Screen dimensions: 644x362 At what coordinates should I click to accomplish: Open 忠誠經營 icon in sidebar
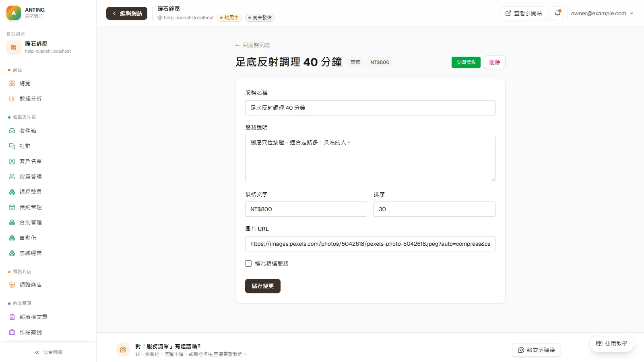(12, 253)
